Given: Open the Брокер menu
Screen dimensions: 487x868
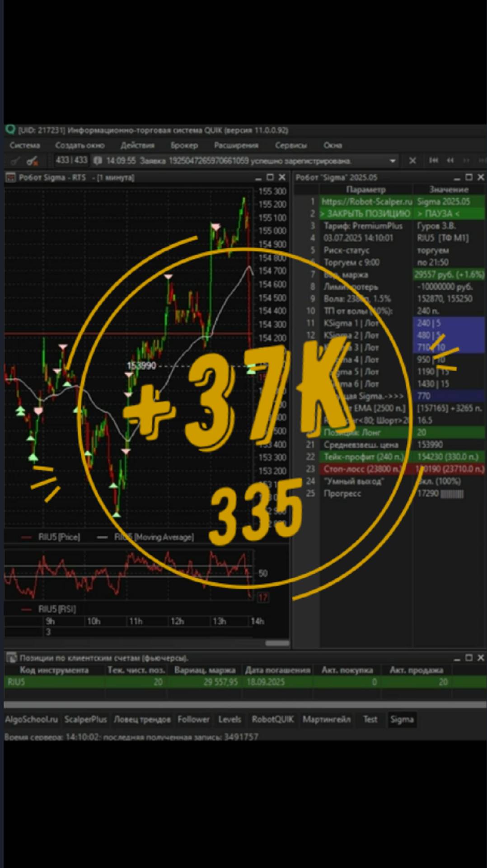Looking at the screenshot, I should (184, 145).
